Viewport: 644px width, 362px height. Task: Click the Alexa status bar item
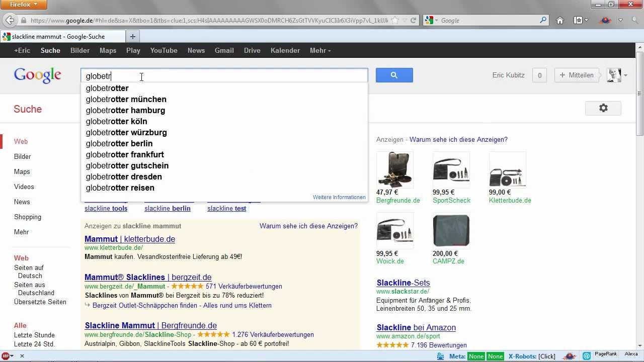tap(631, 354)
